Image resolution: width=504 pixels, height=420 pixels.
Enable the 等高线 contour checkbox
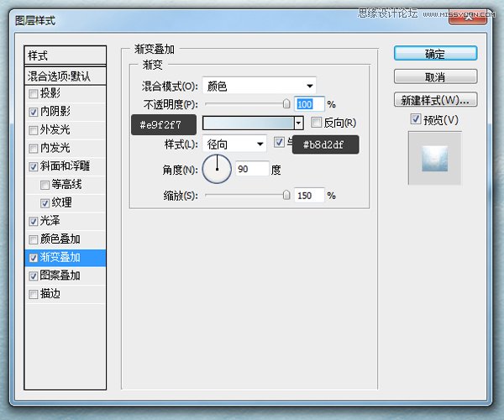click(x=45, y=185)
